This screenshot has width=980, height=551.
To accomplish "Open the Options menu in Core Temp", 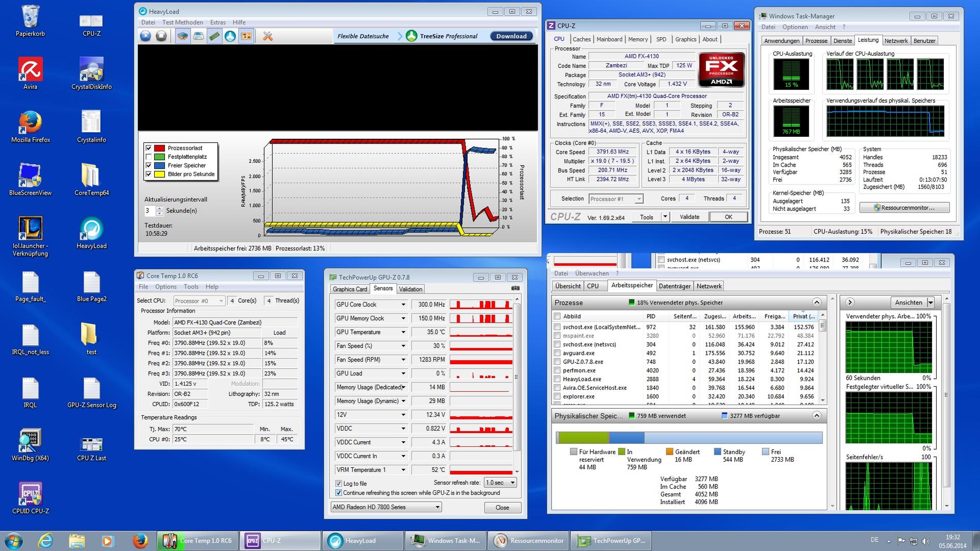I will pyautogui.click(x=166, y=287).
